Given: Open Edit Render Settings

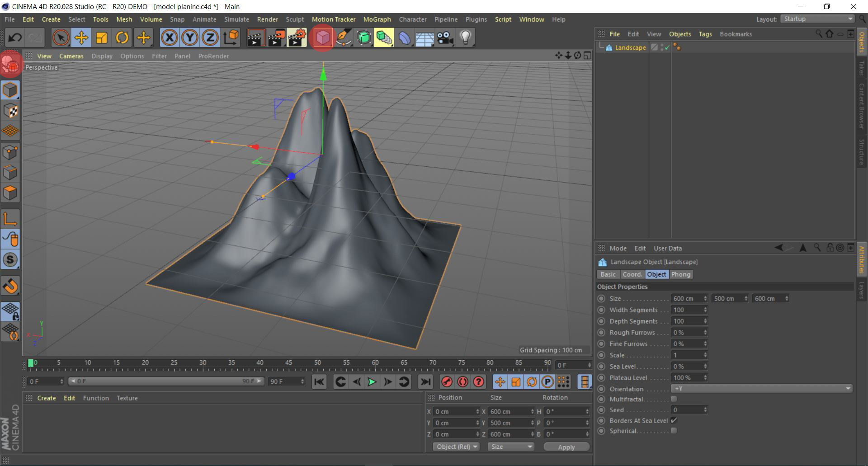Looking at the screenshot, I should coord(297,38).
